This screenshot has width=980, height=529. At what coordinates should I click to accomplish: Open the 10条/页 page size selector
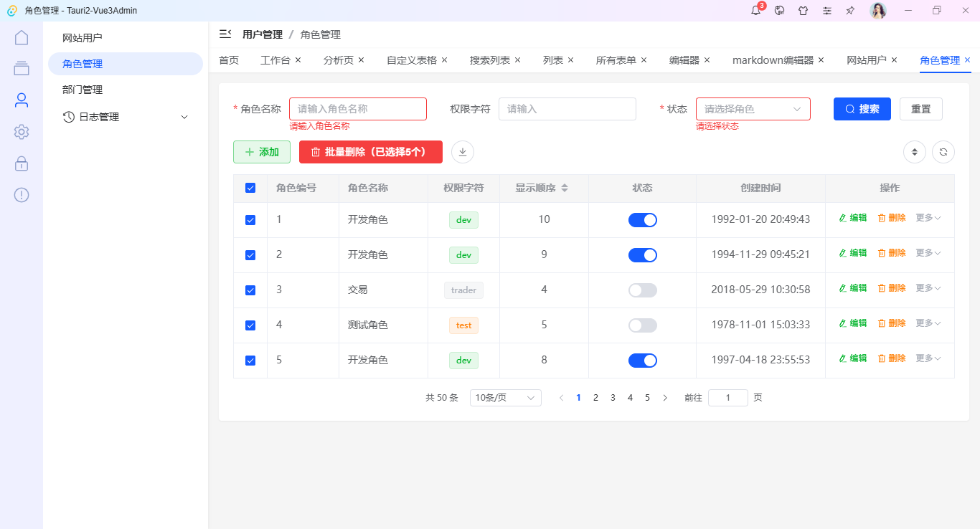coord(505,397)
